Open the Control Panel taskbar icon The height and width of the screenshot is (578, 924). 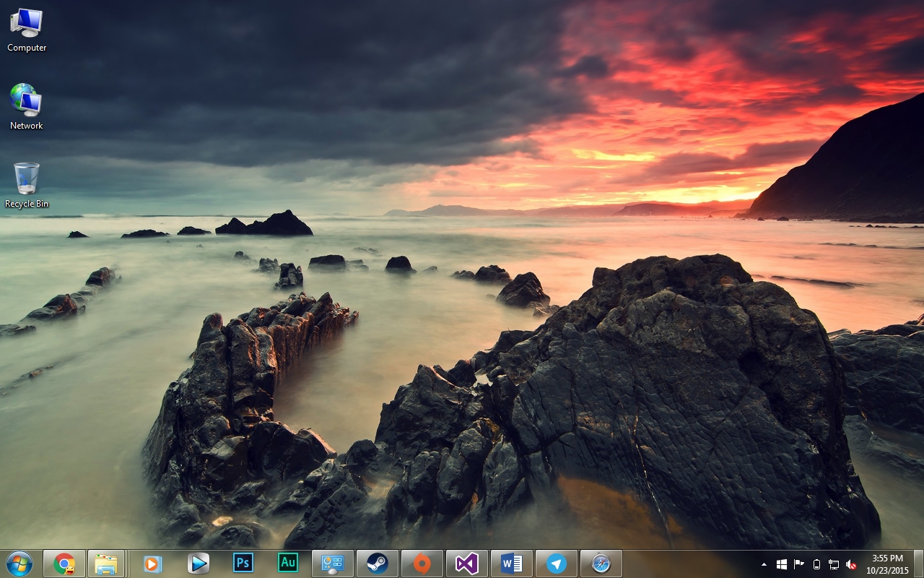point(333,564)
